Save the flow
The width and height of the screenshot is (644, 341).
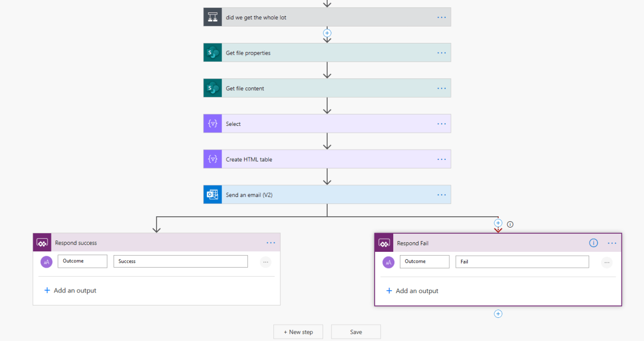pos(355,332)
